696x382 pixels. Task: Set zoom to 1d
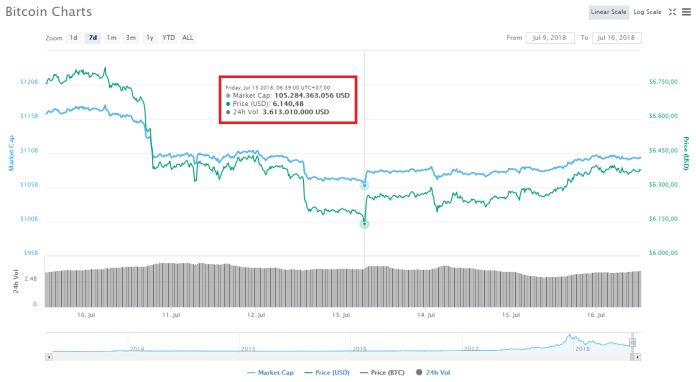73,38
